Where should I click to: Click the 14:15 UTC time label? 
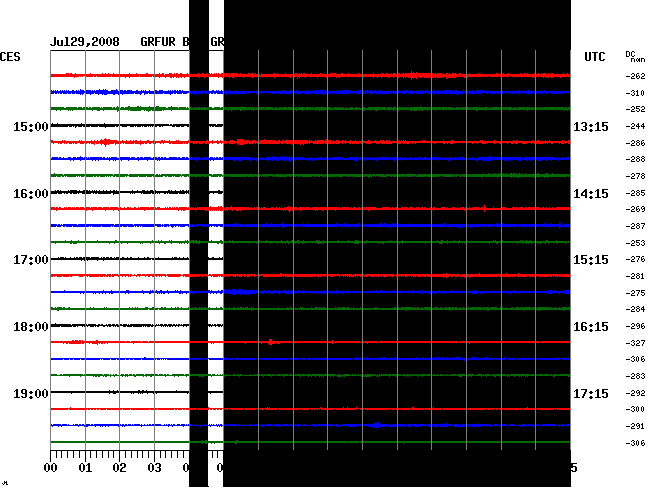591,194
